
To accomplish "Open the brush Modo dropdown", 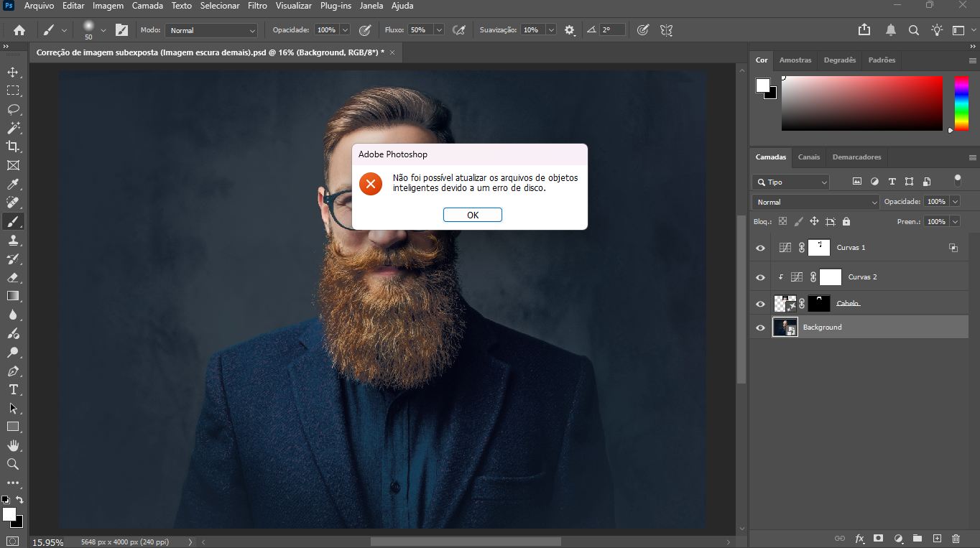I will click(211, 30).
